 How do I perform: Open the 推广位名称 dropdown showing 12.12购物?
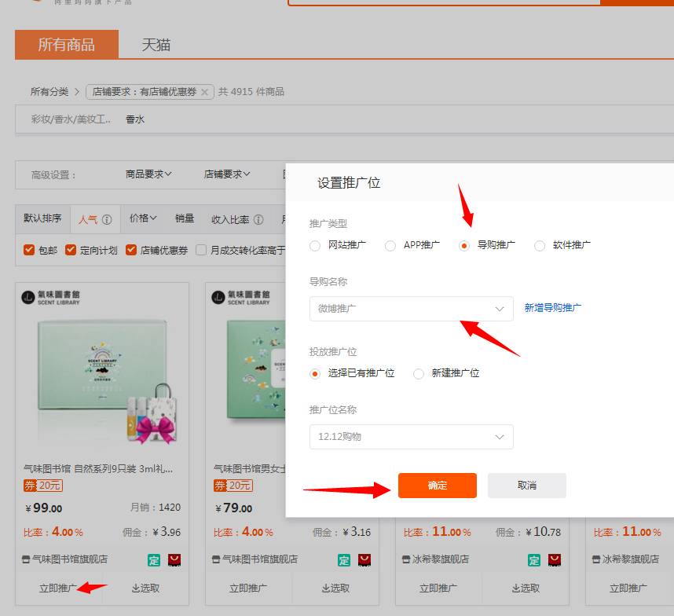click(412, 437)
